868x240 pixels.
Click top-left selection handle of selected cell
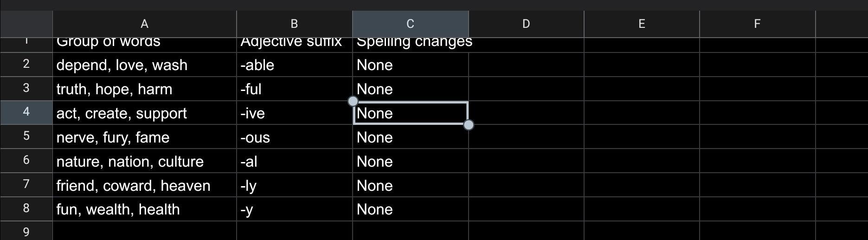click(x=353, y=101)
